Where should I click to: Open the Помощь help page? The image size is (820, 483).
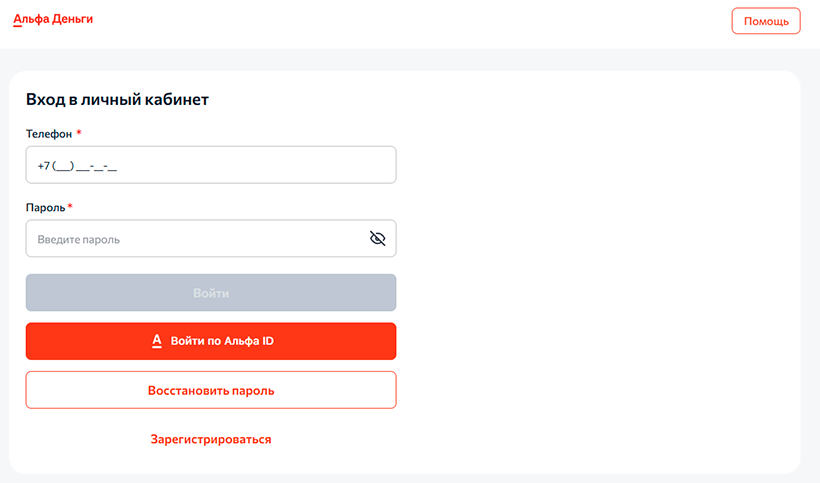[x=766, y=21]
